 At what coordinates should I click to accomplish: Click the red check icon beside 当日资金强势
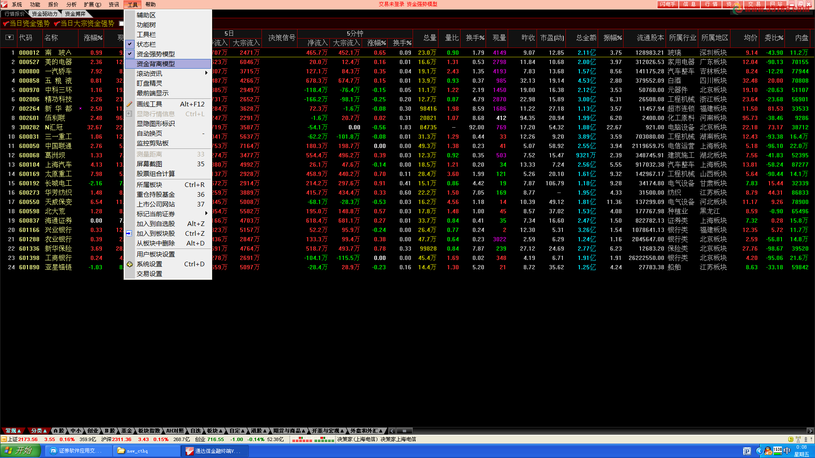[x=5, y=23]
